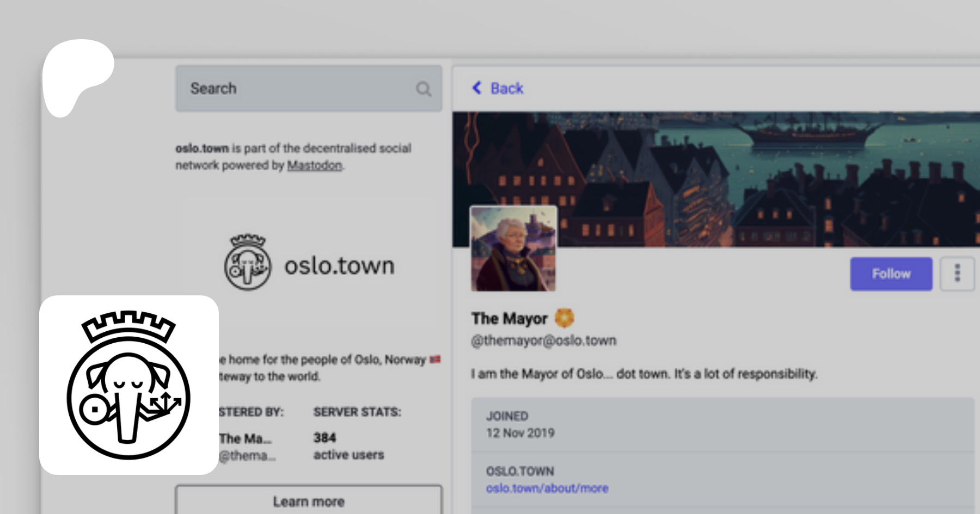Viewport: 980px width, 514px height.
Task: Open the Mastodon link
Action: point(315,165)
